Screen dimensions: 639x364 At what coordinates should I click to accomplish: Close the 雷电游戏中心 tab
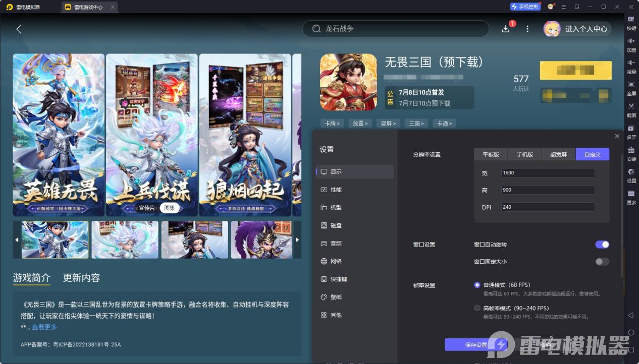click(112, 7)
